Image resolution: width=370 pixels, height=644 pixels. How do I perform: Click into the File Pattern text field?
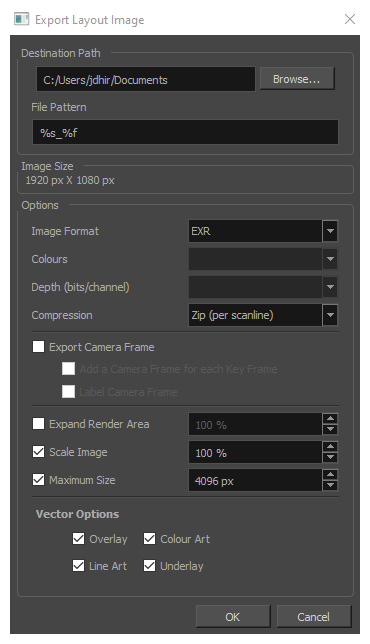click(x=185, y=132)
